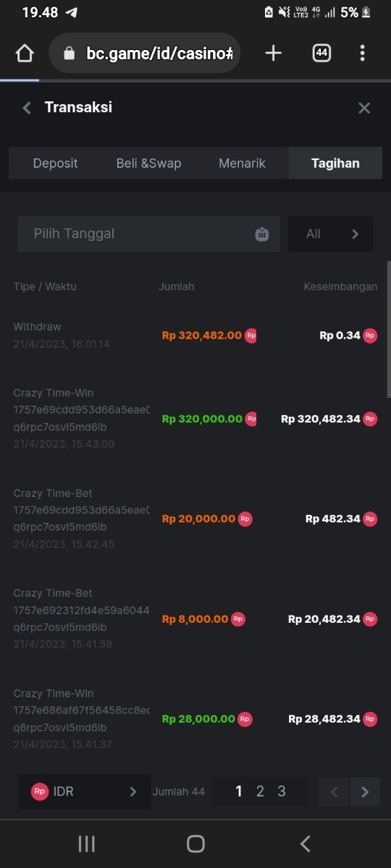
Task: Switch to the Deposit tab
Action: click(x=55, y=163)
